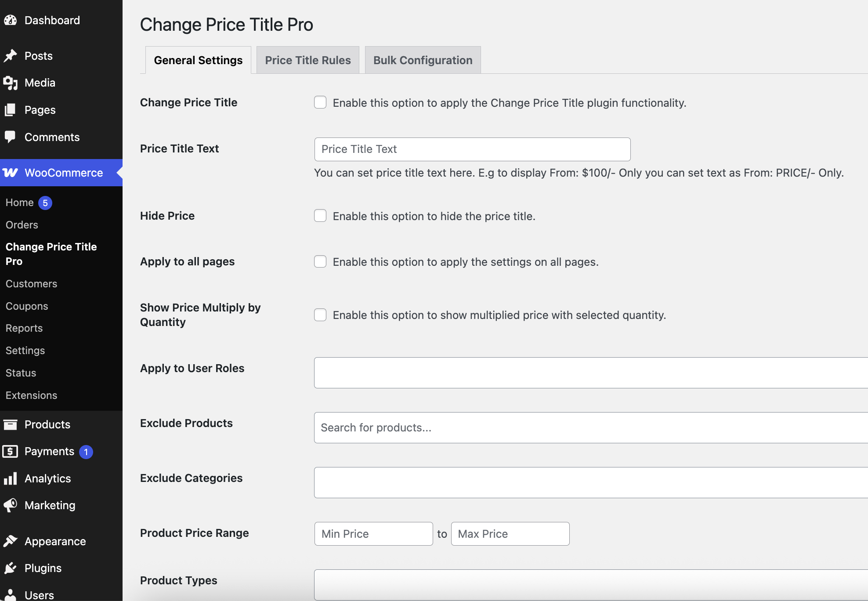Open WooCommerce Orders submenu link
868x601 pixels.
click(22, 225)
